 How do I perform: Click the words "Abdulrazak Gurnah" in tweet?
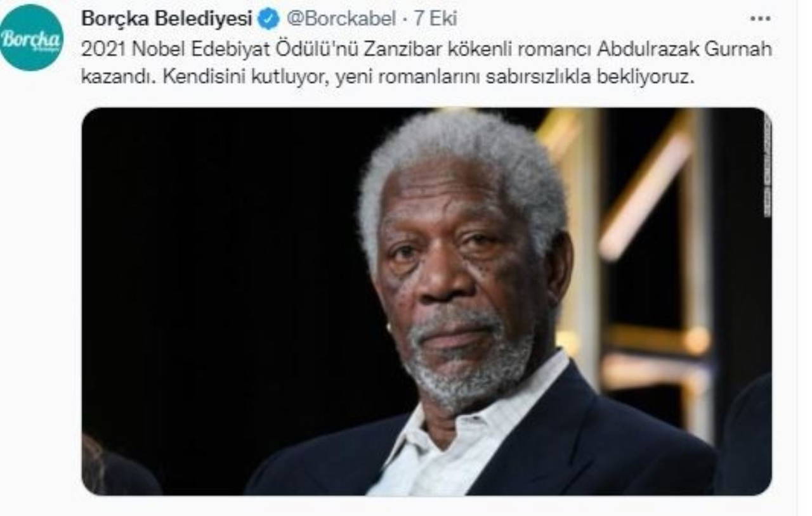click(684, 50)
